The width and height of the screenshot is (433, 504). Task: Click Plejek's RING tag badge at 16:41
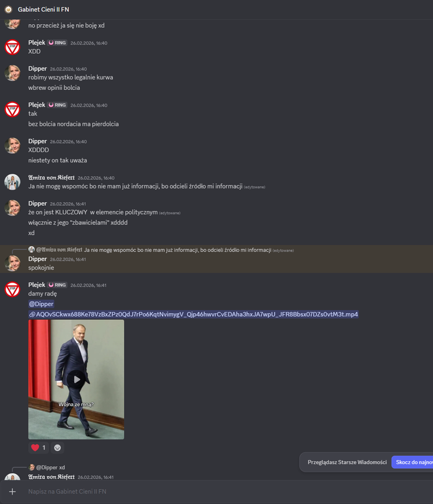(x=57, y=285)
